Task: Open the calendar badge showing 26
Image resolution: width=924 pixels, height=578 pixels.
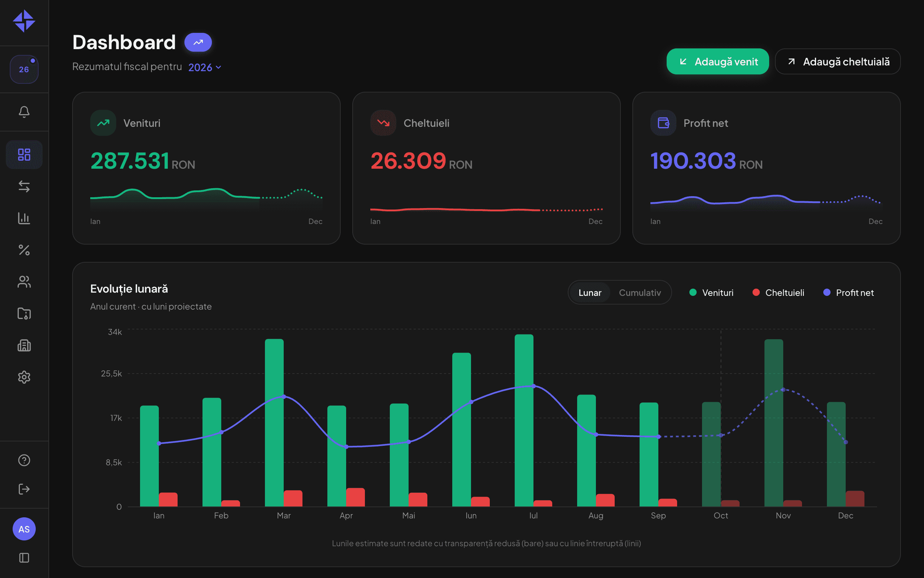Action: point(24,69)
